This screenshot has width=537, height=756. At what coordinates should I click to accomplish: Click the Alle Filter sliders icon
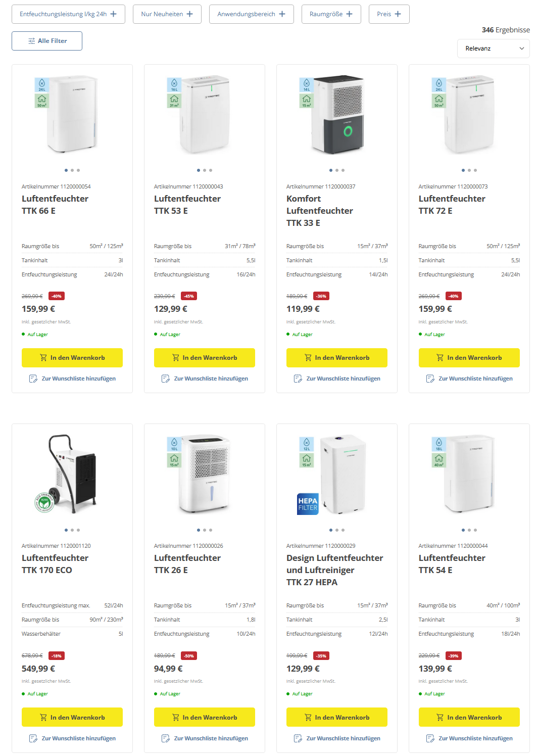tap(32, 41)
